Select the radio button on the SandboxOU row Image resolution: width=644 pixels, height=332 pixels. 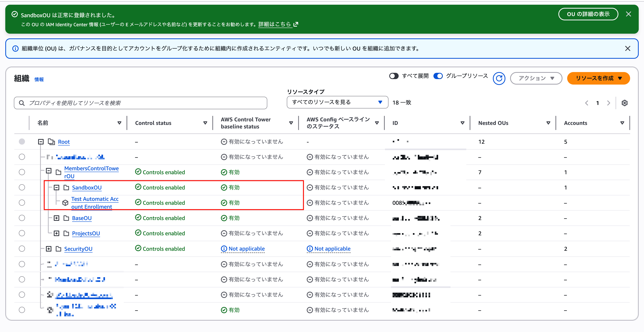[x=22, y=187]
